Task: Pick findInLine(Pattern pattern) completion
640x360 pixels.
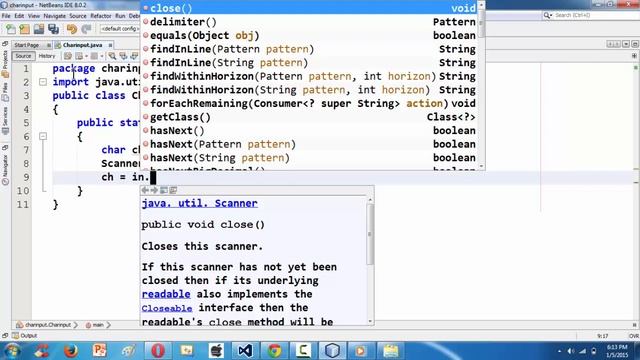Action: pos(309,49)
